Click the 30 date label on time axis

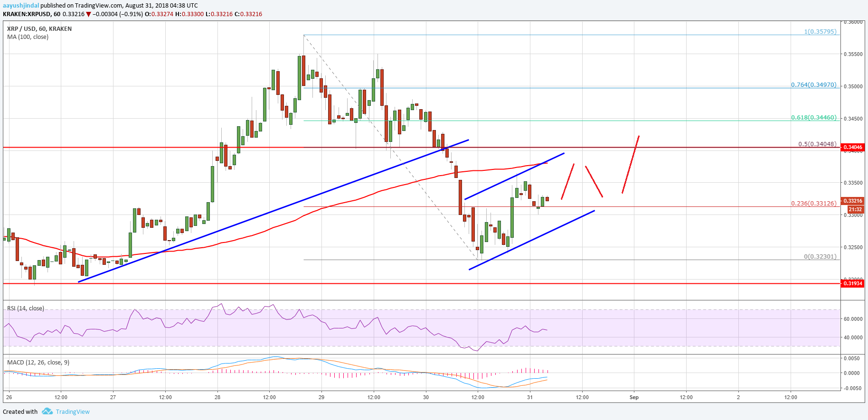tap(426, 398)
